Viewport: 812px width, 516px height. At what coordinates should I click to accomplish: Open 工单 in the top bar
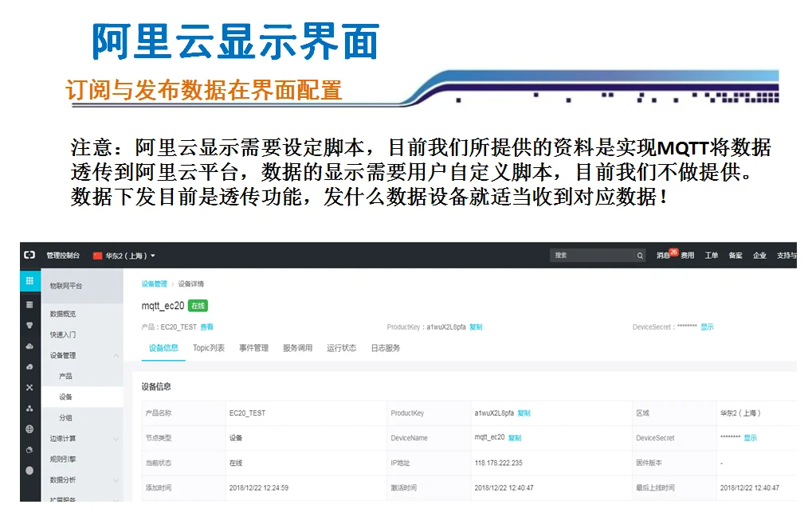point(712,256)
